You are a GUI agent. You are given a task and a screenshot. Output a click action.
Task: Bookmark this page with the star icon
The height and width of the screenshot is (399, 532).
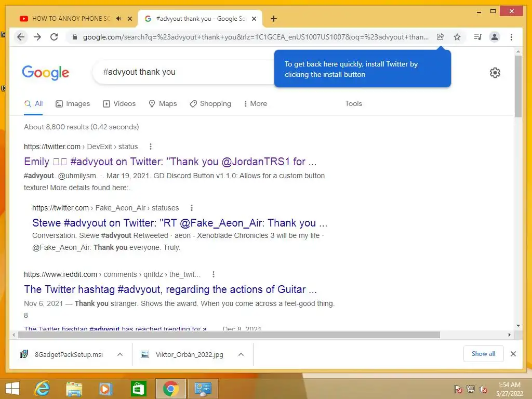tap(457, 37)
